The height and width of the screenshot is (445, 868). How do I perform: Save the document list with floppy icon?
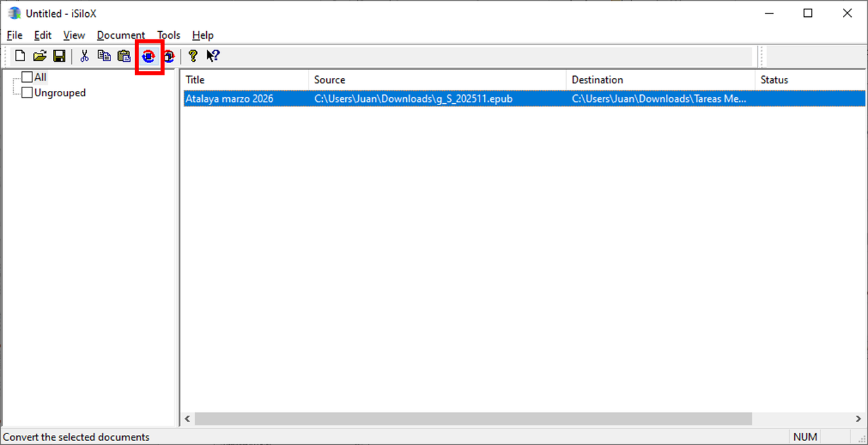tap(59, 56)
